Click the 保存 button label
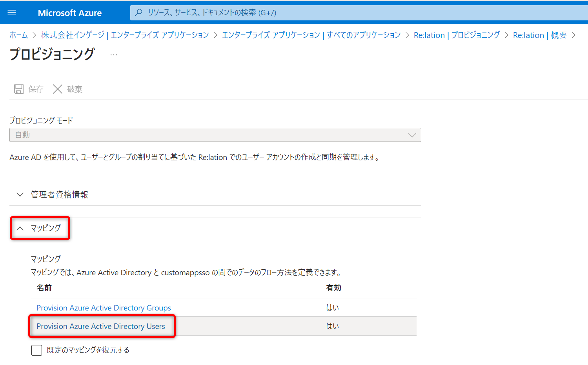Viewport: 588px width, 365px height. click(x=36, y=89)
